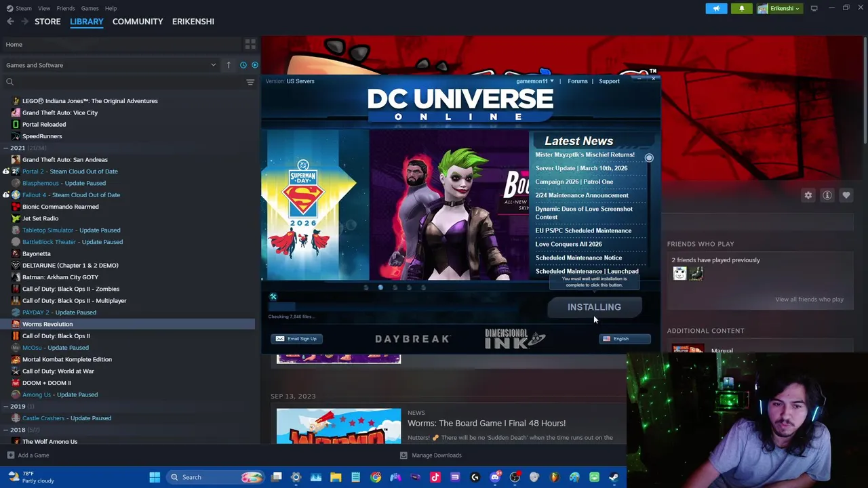Click the Windows taskbar Search box
The image size is (868, 488).
(x=215, y=477)
